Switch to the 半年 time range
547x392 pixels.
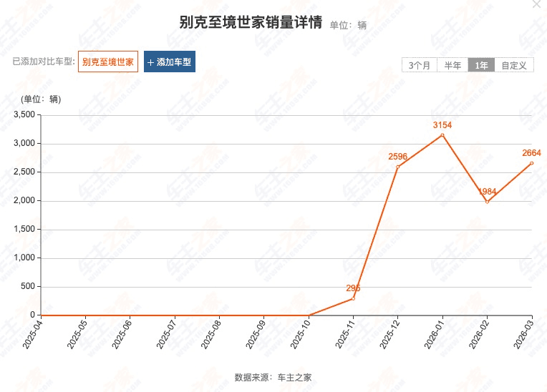click(452, 65)
